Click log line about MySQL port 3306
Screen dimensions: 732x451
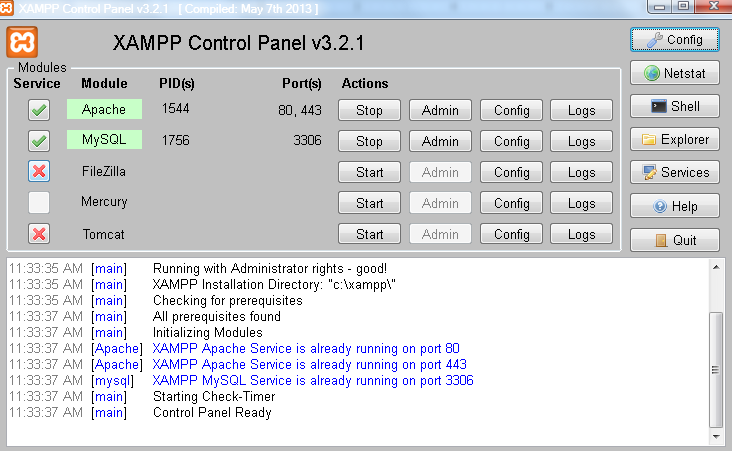coord(313,381)
